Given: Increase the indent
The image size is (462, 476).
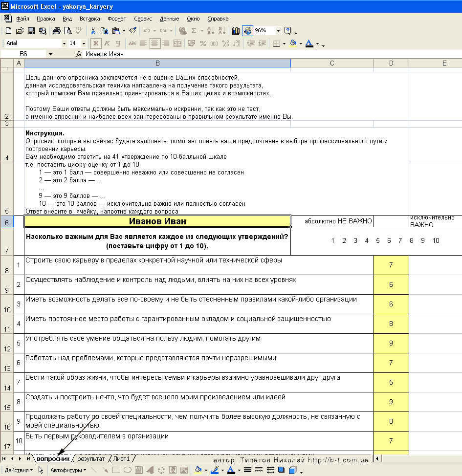Looking at the screenshot, I should pos(262,43).
